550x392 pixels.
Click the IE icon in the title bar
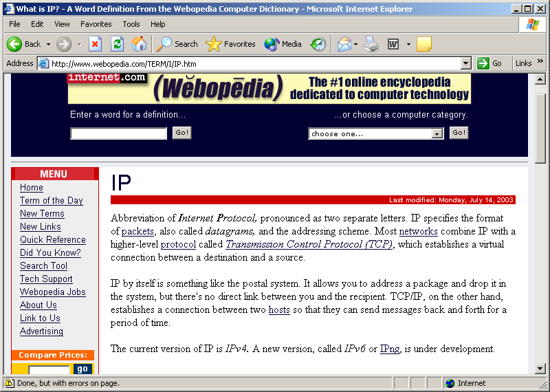9,8
